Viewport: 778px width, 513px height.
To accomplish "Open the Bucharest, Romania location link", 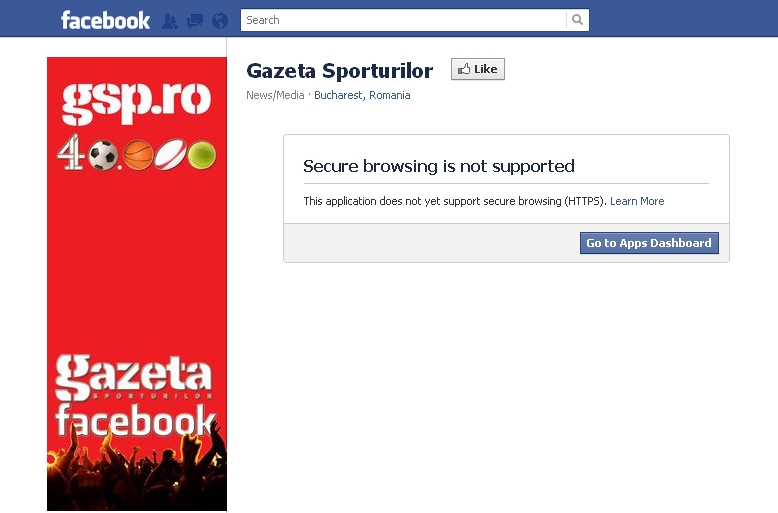I will (x=362, y=95).
